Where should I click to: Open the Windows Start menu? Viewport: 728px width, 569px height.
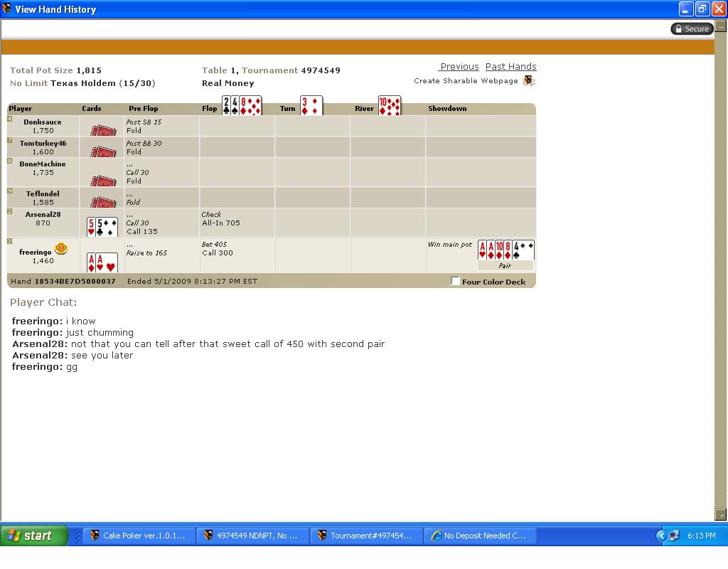click(33, 536)
